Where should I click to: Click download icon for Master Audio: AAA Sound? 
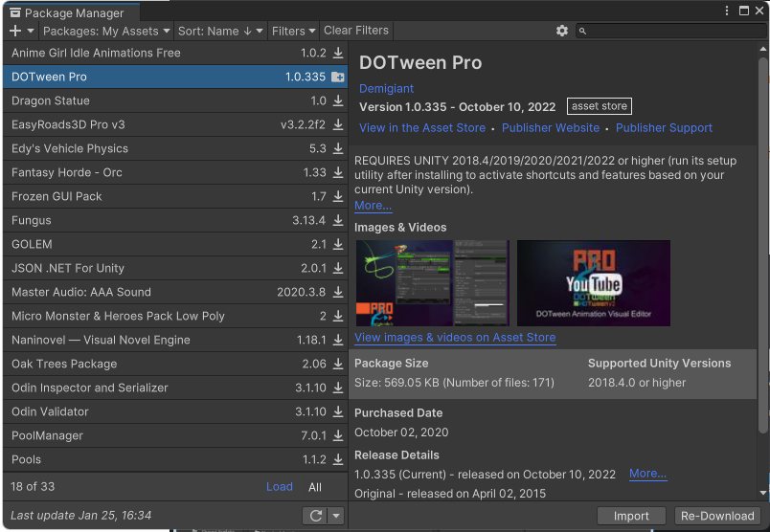pos(338,292)
